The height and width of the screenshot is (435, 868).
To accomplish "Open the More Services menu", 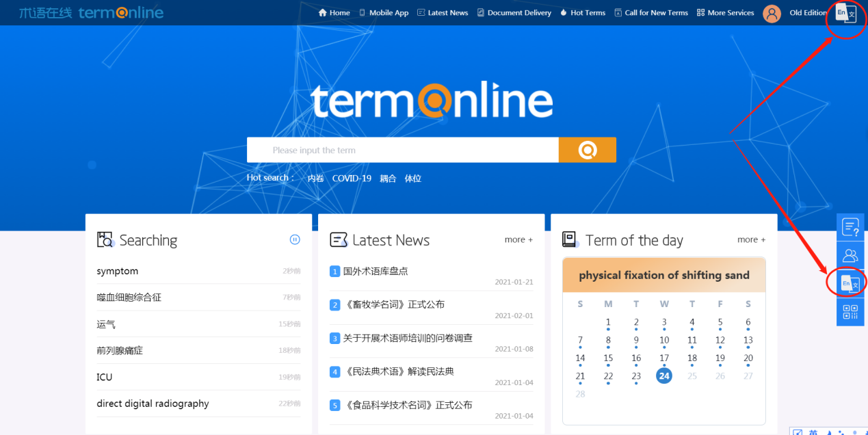I will (x=725, y=13).
